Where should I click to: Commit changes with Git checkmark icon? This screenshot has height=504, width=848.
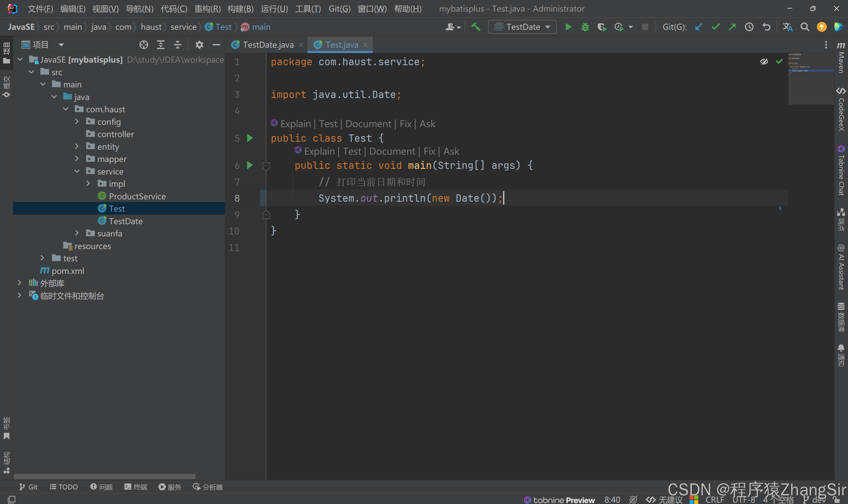(715, 27)
